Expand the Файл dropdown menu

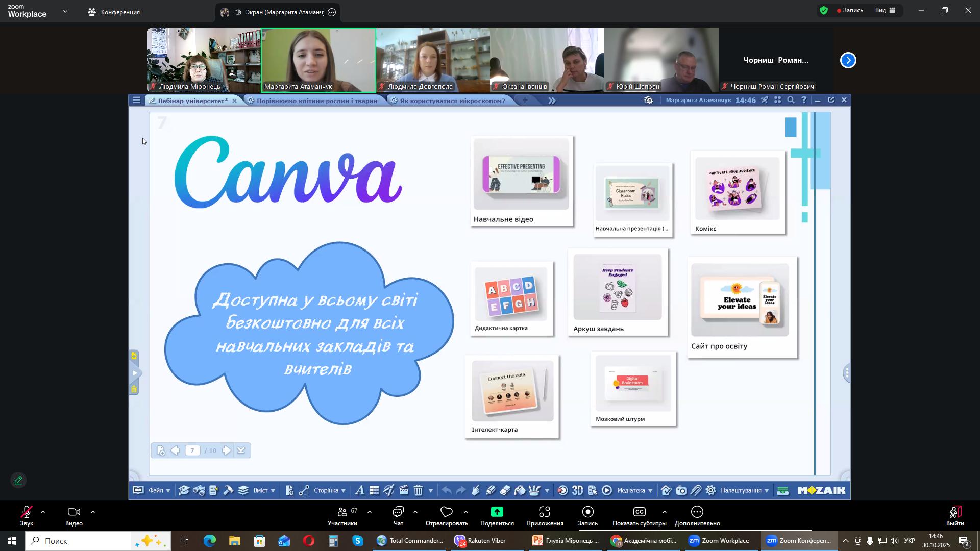[159, 491]
